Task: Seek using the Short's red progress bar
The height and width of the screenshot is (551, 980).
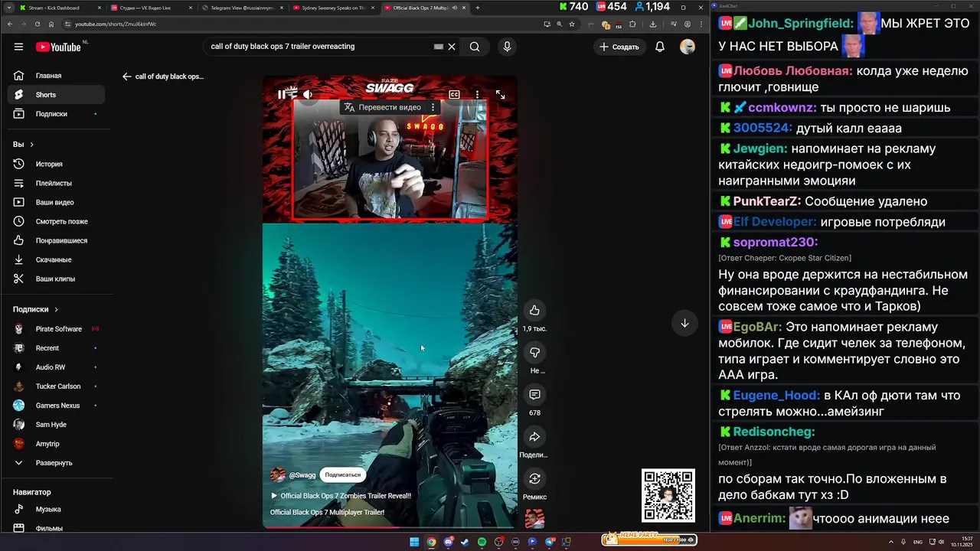Action: click(x=390, y=527)
